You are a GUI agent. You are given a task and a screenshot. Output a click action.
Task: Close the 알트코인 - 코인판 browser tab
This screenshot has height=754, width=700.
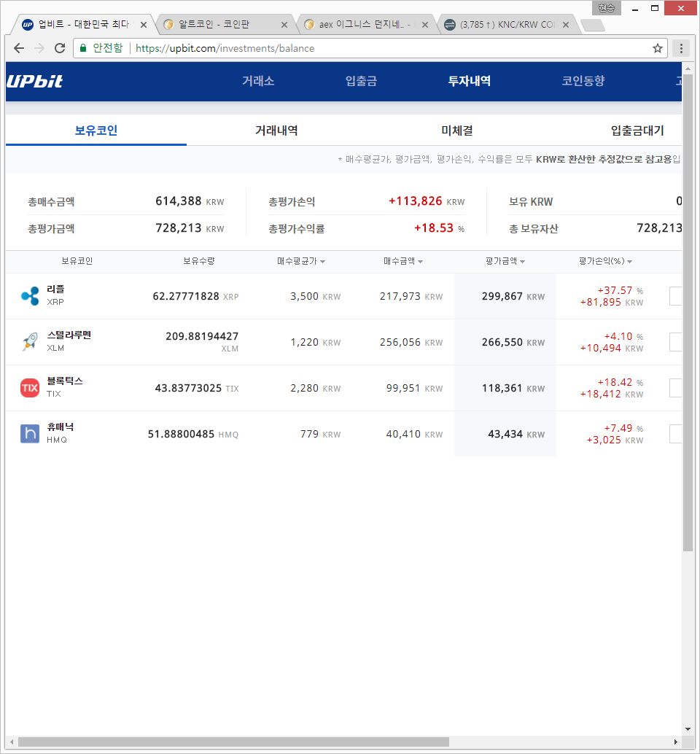[x=283, y=25]
